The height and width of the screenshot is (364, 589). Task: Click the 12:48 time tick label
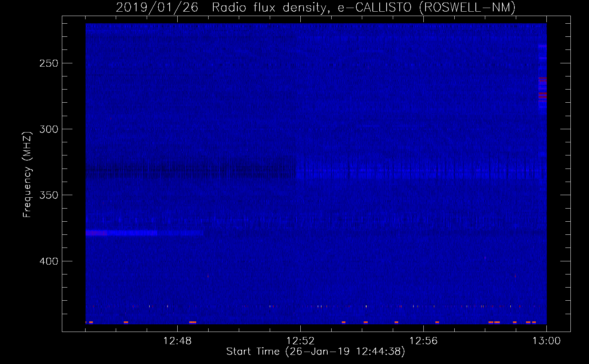177,341
